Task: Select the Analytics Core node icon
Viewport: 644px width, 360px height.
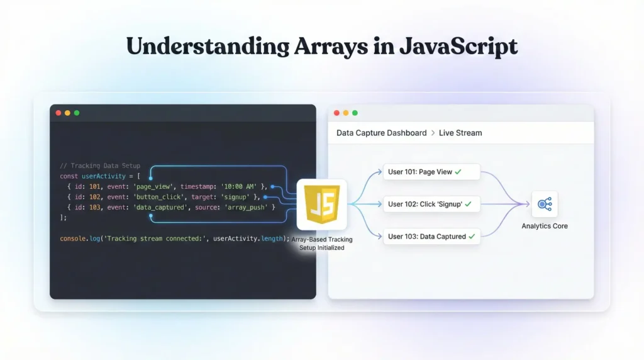Action: point(544,204)
